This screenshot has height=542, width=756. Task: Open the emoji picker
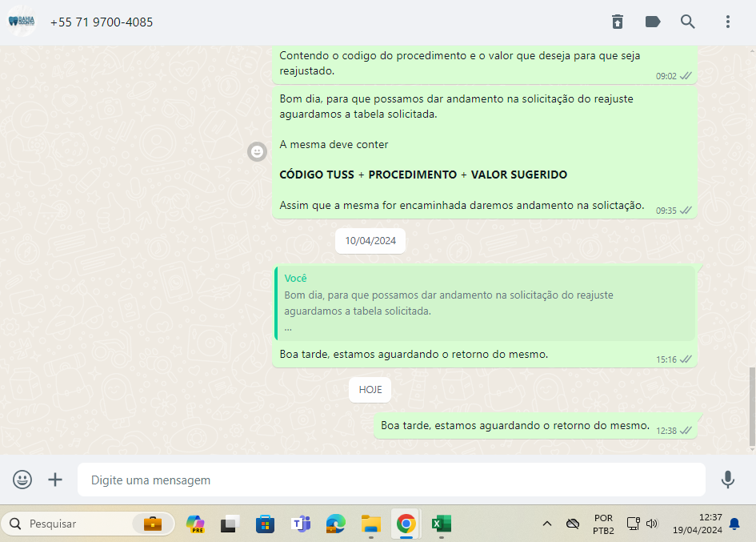pos(22,480)
